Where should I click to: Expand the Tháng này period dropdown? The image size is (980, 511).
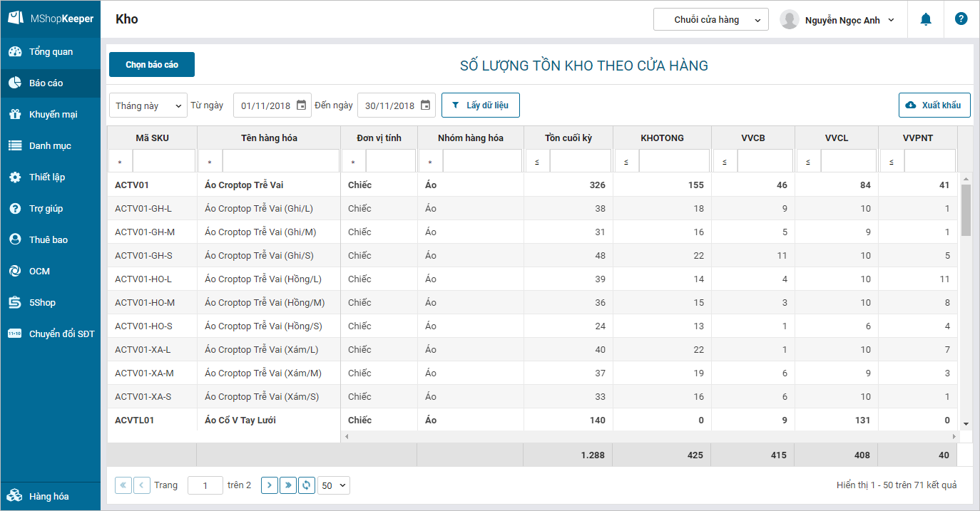point(148,105)
